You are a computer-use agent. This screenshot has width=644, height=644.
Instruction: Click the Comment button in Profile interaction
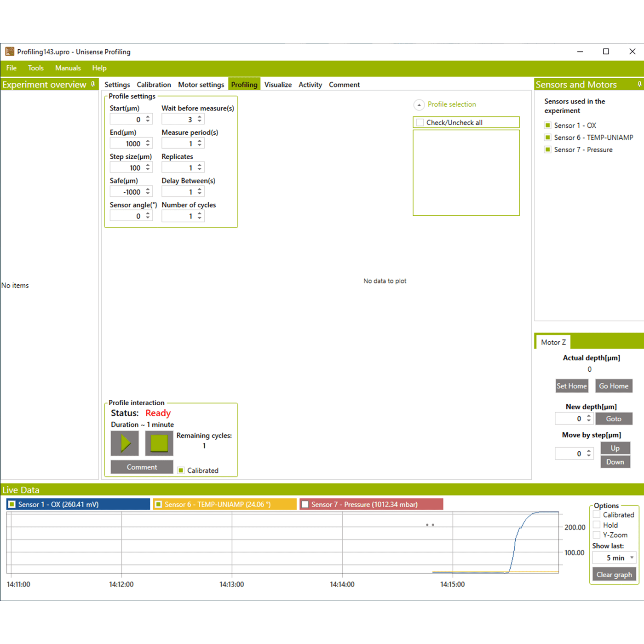tap(142, 467)
